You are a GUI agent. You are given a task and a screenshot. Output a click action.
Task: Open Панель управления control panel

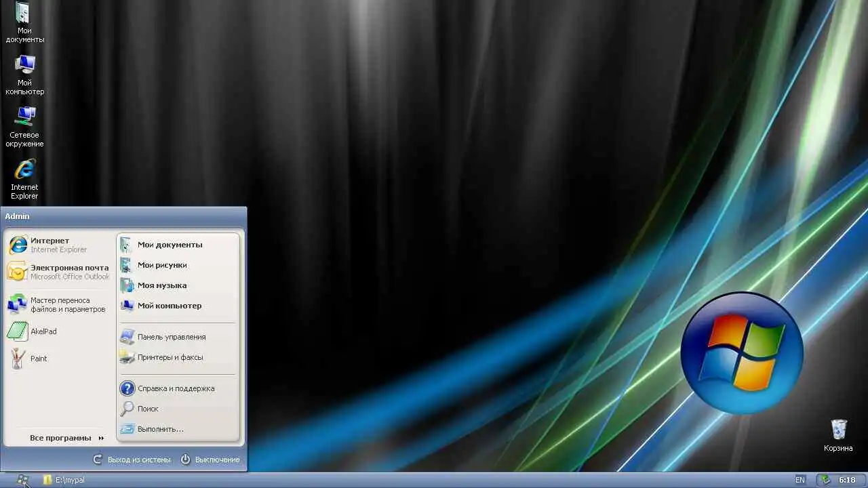[x=178, y=337]
